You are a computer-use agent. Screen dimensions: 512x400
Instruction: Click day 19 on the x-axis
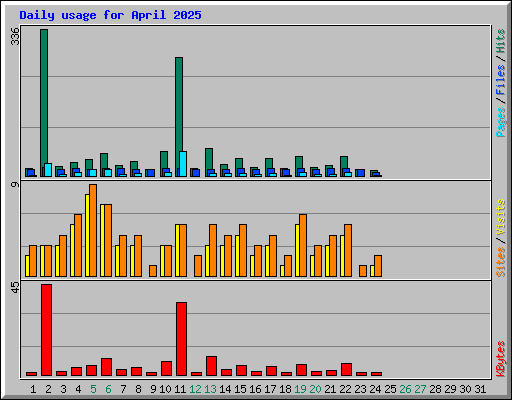click(x=300, y=389)
